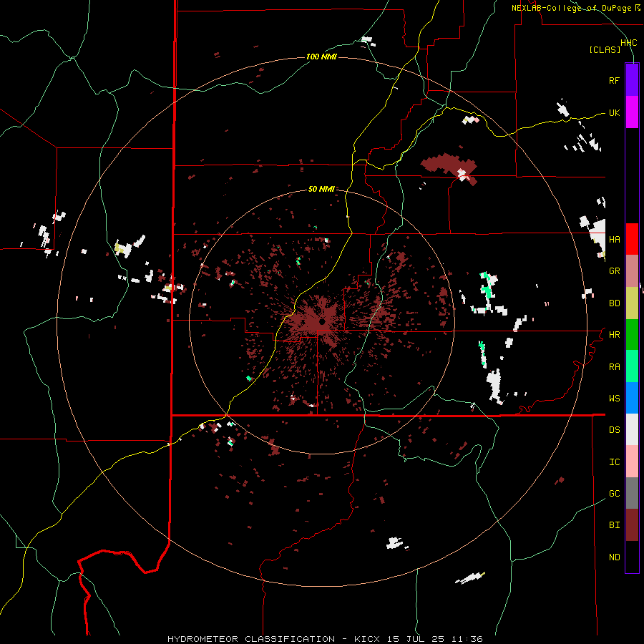
Task: Click the DS legend label
Action: (614, 429)
